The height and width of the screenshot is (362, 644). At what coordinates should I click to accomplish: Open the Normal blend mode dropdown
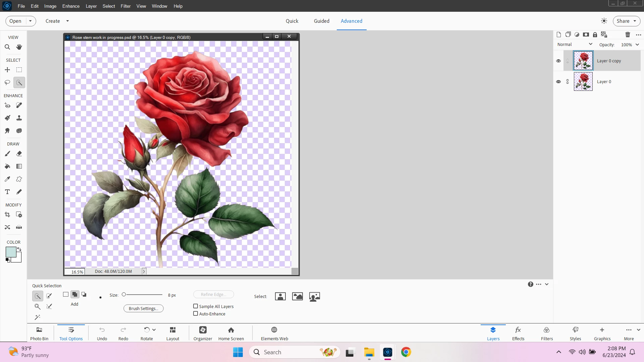(x=575, y=44)
